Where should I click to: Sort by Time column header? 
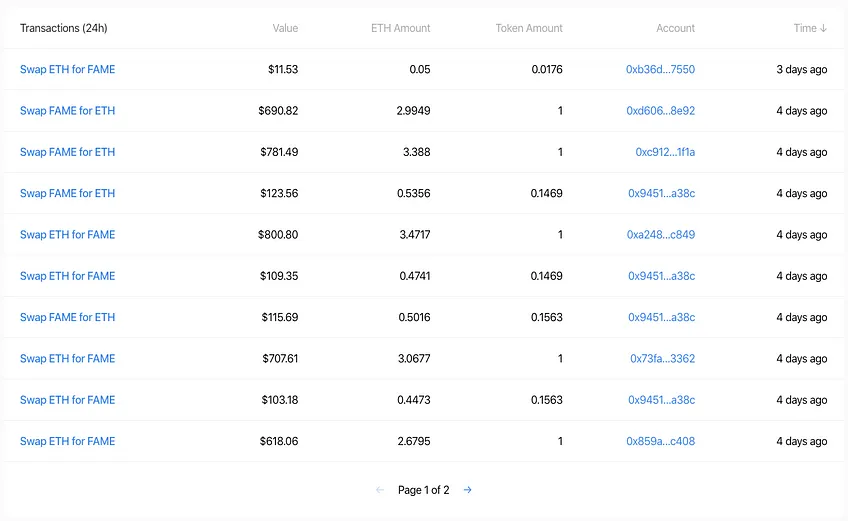tap(810, 28)
